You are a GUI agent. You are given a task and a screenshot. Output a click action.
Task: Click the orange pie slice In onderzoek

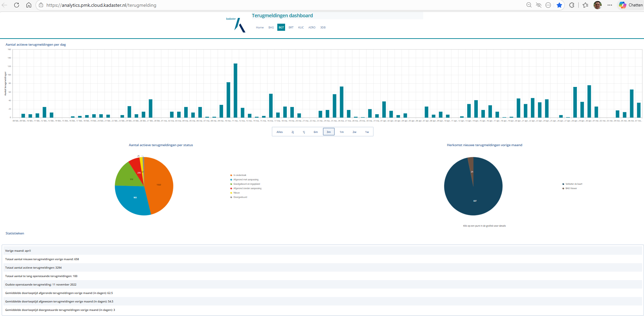click(159, 184)
